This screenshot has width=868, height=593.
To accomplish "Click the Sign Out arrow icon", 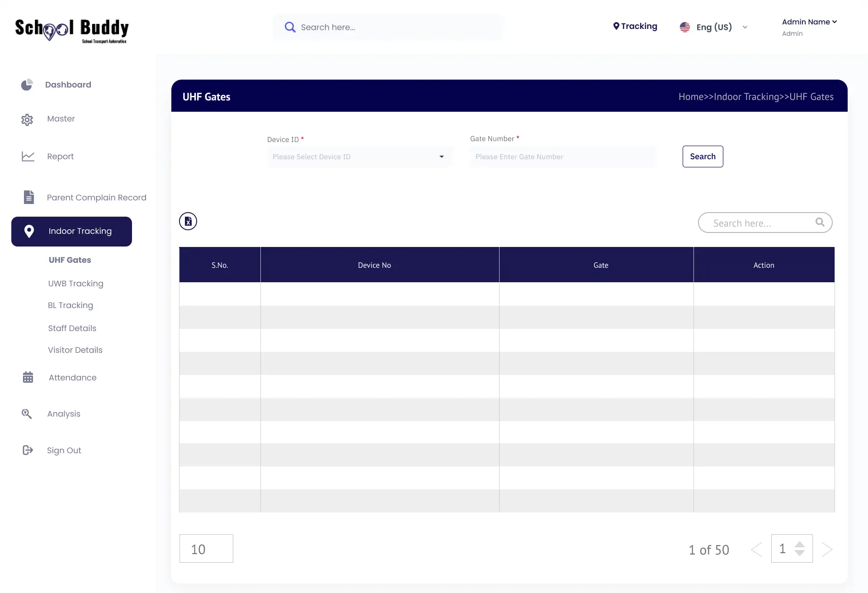I will (28, 450).
